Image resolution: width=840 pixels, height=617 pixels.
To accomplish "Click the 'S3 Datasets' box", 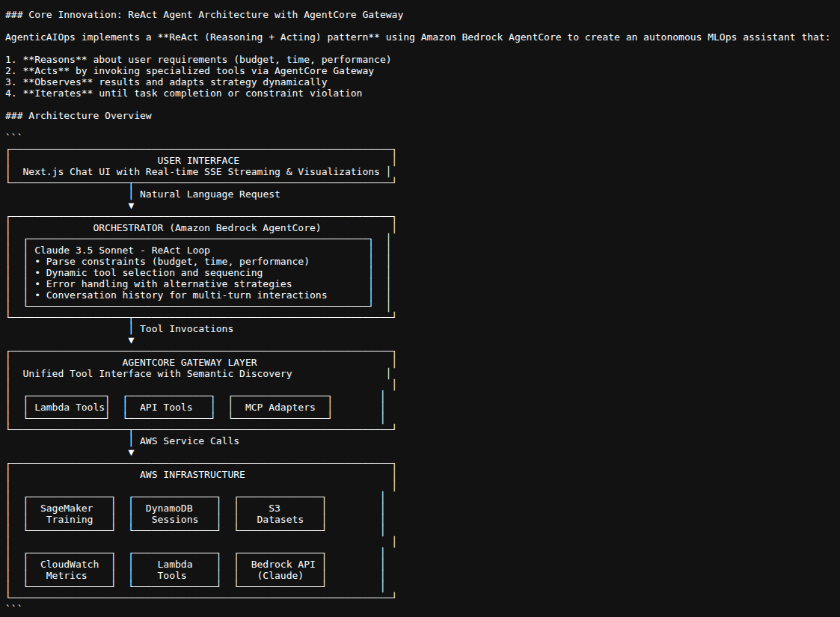I will [280, 515].
